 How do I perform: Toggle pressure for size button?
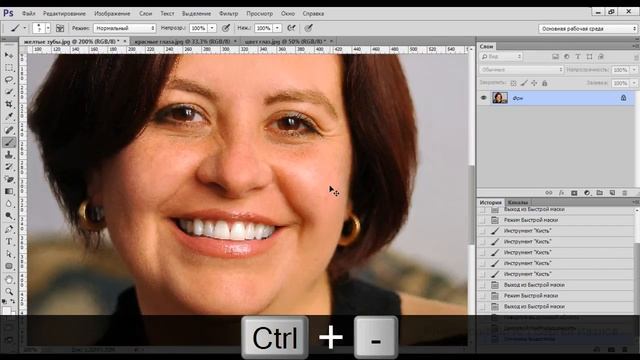(x=309, y=28)
